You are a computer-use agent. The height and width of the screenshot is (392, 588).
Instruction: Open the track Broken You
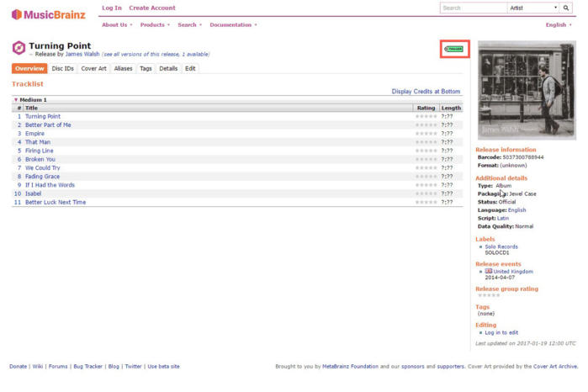40,160
